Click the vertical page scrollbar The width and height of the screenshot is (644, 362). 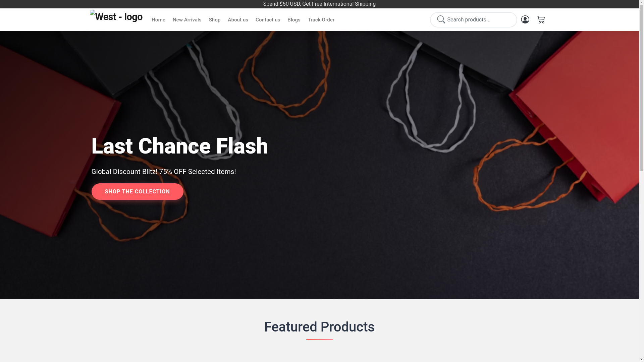click(641, 181)
